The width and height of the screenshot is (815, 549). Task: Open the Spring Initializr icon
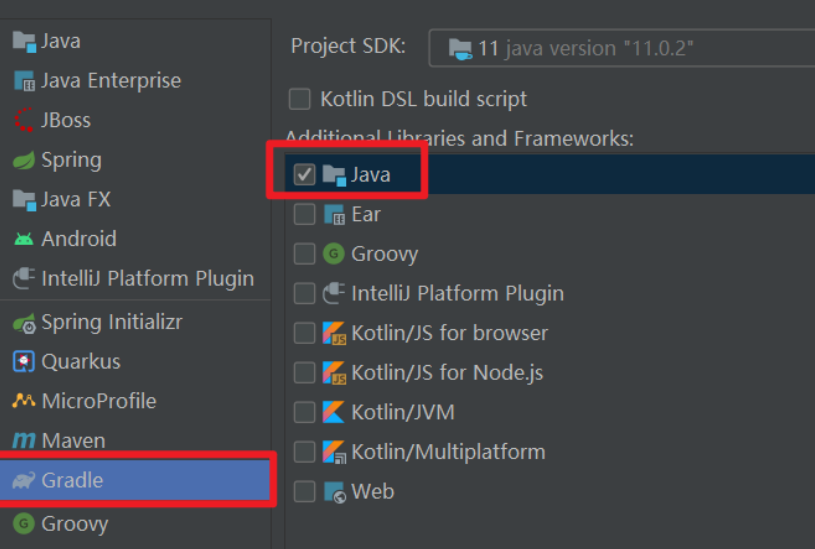[x=24, y=323]
